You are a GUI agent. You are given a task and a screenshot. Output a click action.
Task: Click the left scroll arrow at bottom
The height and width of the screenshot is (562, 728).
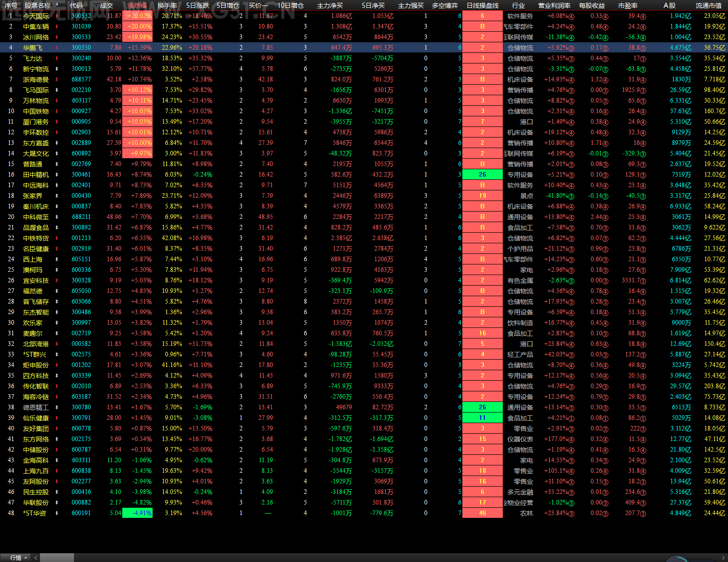tap(36, 558)
